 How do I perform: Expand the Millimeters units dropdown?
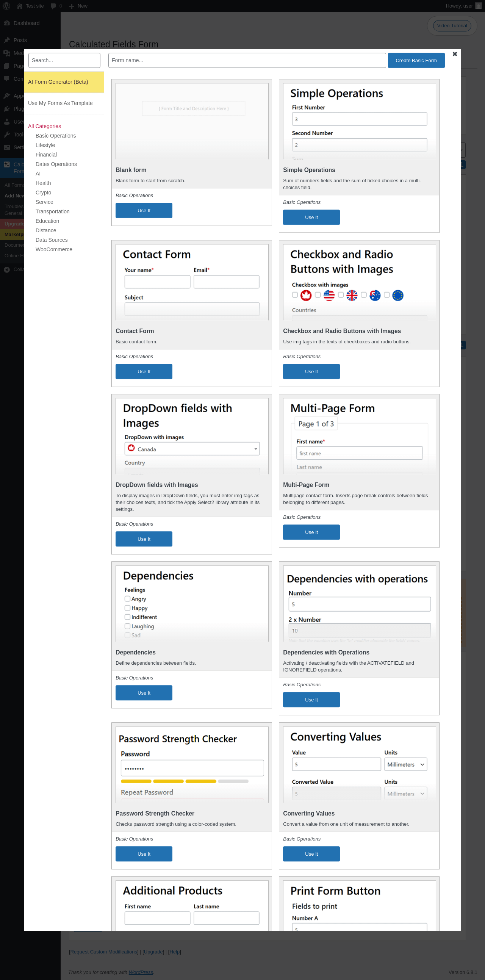(405, 764)
